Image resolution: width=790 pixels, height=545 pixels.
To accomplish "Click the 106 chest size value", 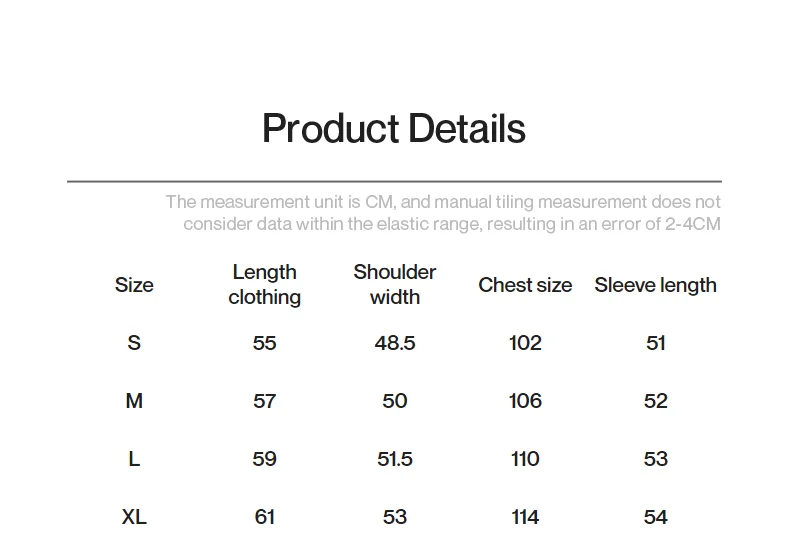I will [x=525, y=401].
